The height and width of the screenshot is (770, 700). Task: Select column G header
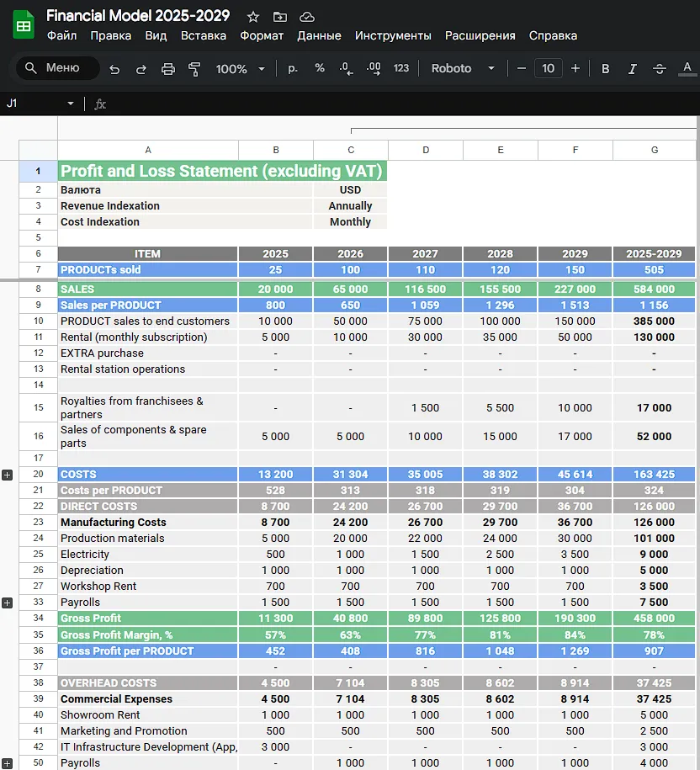pyautogui.click(x=655, y=151)
